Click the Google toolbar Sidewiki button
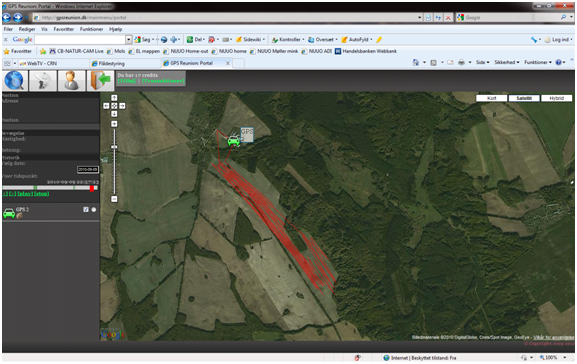This screenshot has width=577, height=364. [x=250, y=39]
